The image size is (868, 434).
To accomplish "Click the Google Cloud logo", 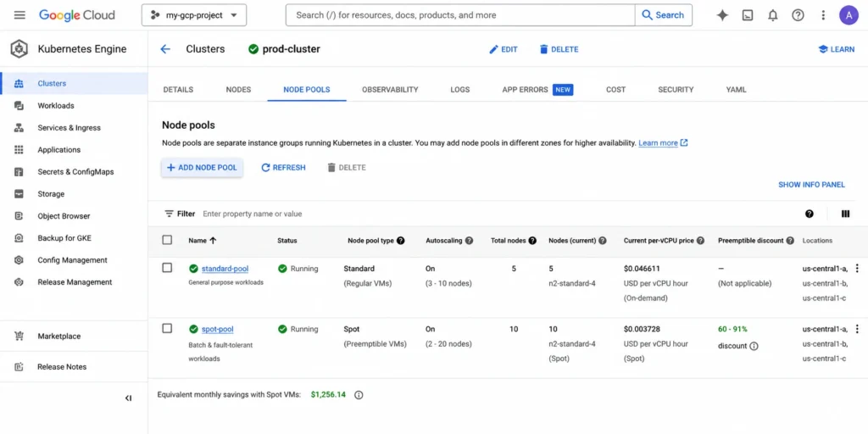I will [77, 15].
